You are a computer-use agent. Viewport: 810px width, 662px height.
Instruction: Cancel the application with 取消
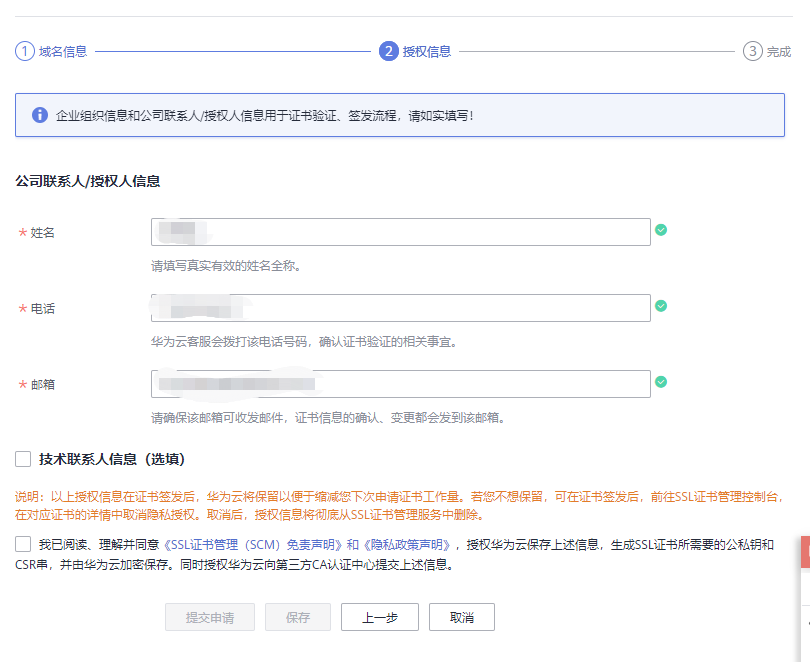[461, 617]
